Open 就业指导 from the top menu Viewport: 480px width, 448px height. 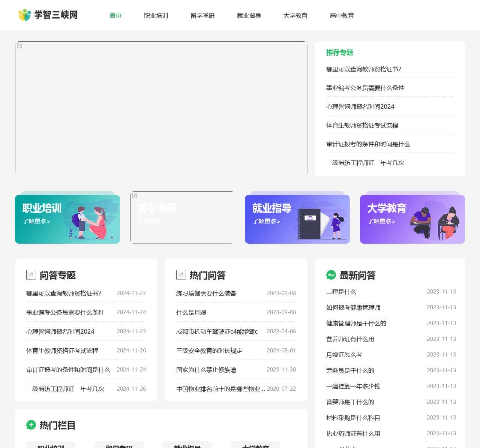click(249, 15)
